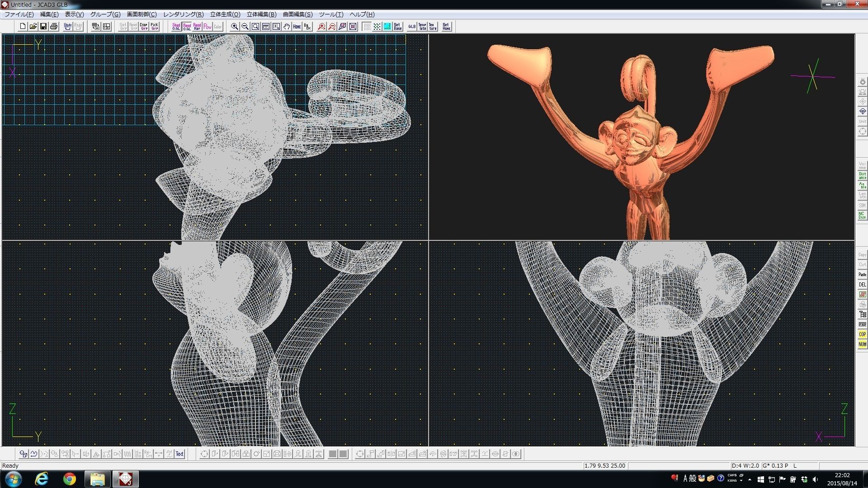Open the グループ(G) menu
The image size is (868, 488).
(x=105, y=14)
